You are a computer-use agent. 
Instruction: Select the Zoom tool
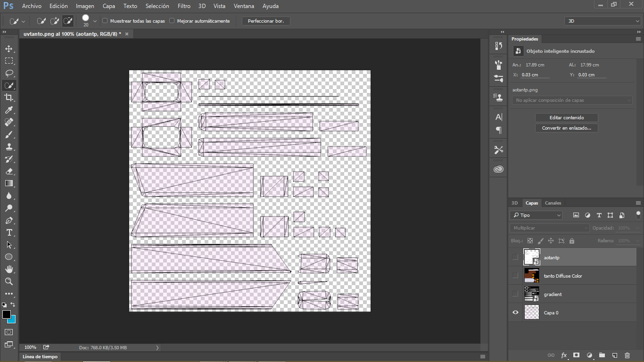9,281
